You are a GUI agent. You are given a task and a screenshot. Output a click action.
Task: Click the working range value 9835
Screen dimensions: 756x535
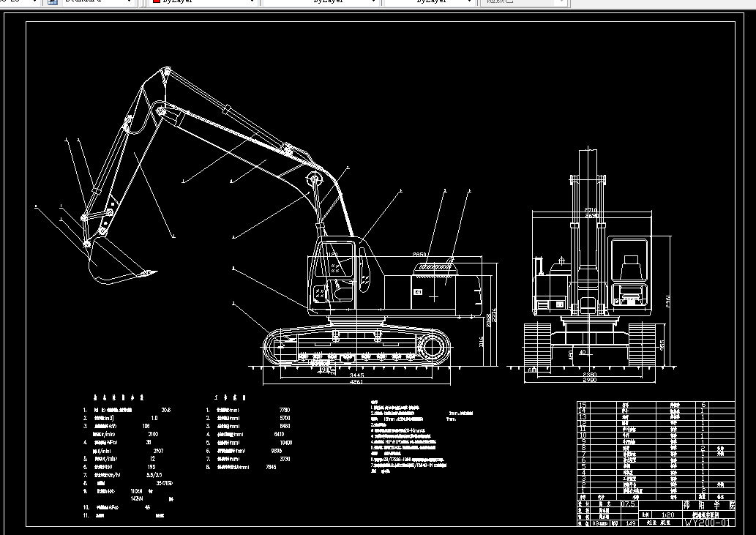pyautogui.click(x=276, y=451)
